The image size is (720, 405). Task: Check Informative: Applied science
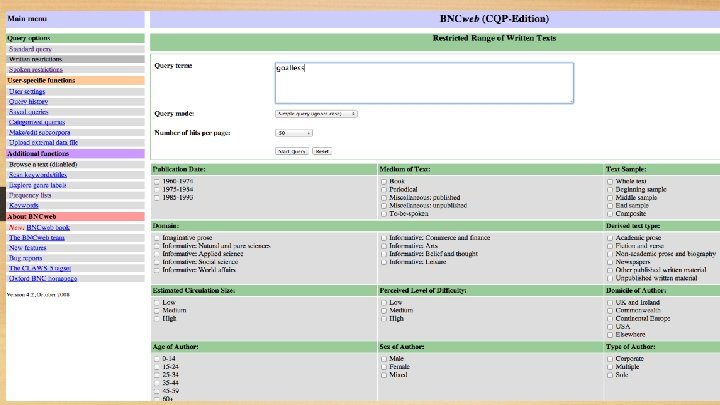point(157,254)
